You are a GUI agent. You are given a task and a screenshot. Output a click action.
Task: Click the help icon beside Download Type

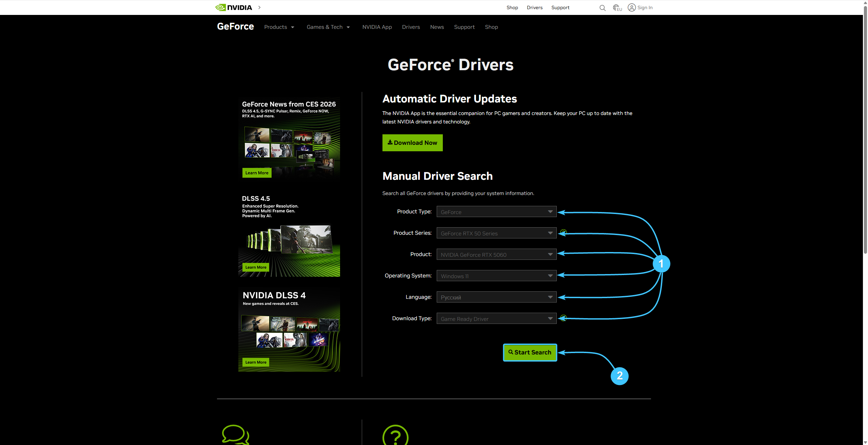(564, 318)
